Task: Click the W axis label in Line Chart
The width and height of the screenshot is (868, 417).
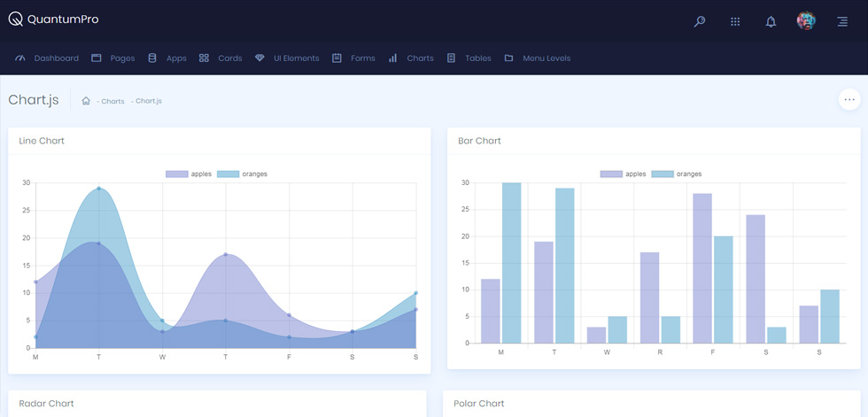Action: pos(162,358)
